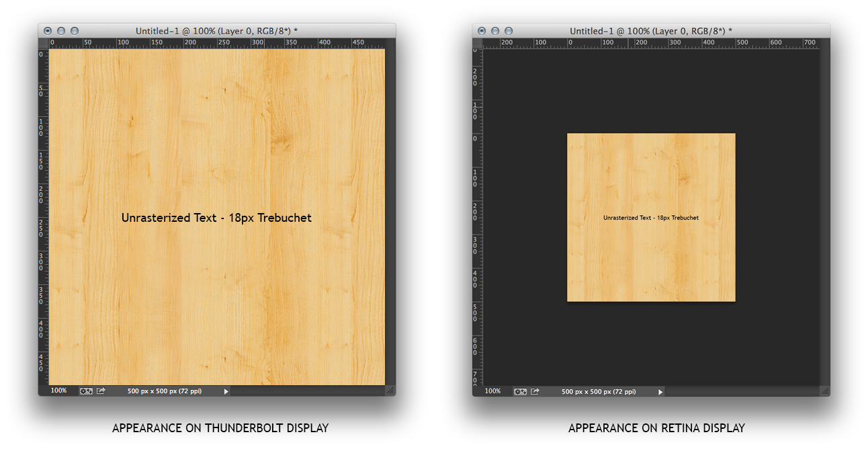
Task: Click the small Unrasterized Text in the Retina canvas
Action: [x=651, y=218]
